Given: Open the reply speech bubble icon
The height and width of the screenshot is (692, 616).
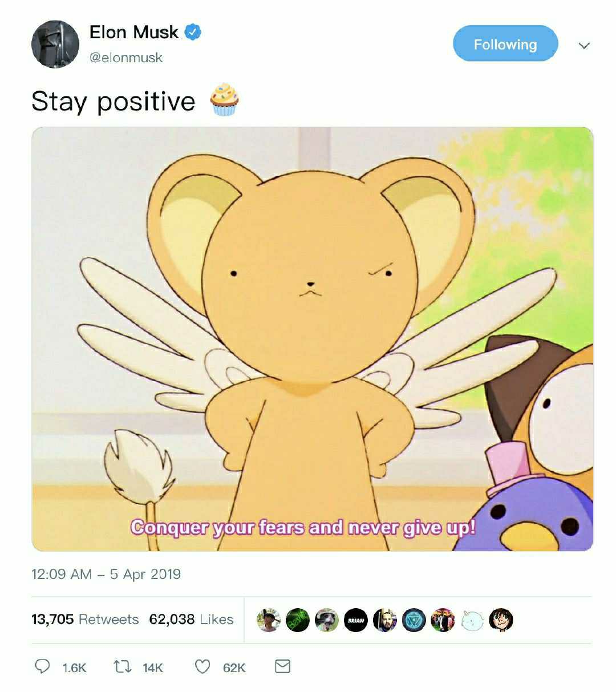Looking at the screenshot, I should coord(43,666).
